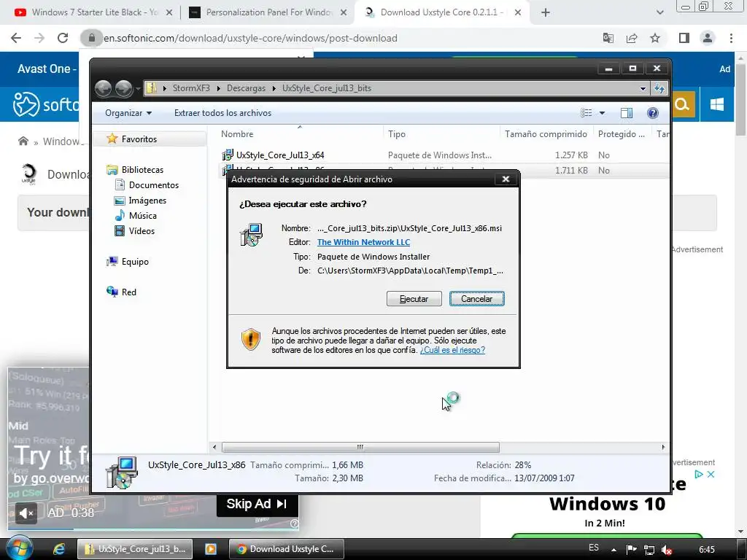The height and width of the screenshot is (560, 747).
Task: Toggle Chrome side panel icon
Action: [684, 38]
